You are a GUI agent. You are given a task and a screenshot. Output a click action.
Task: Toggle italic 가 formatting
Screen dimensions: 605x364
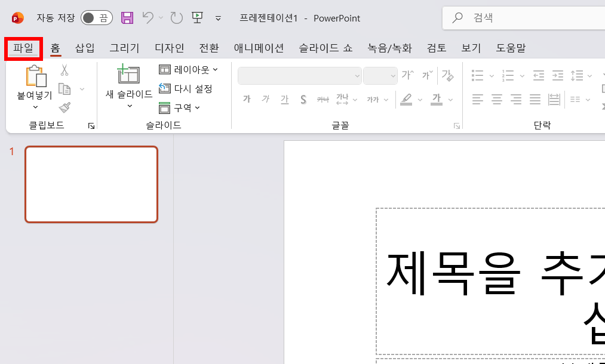pyautogui.click(x=265, y=99)
